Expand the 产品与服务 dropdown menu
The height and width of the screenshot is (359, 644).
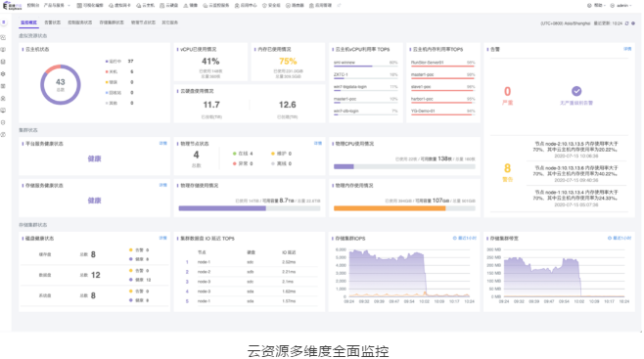[57, 5]
